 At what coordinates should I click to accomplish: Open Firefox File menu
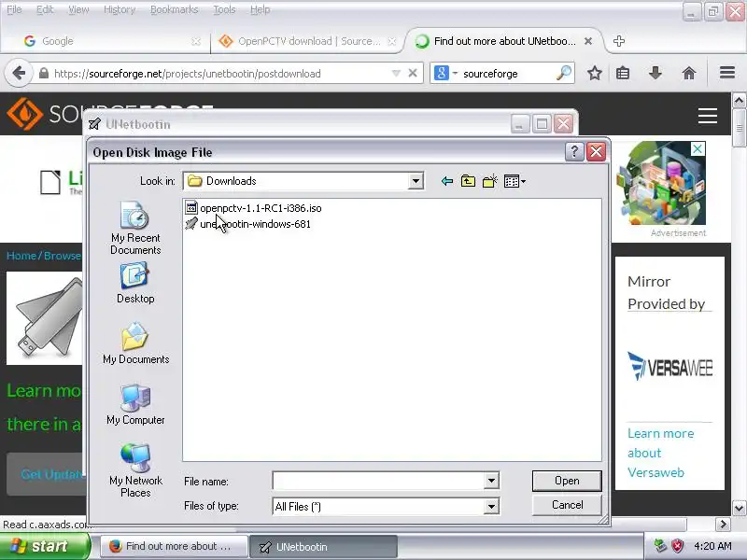14,9
